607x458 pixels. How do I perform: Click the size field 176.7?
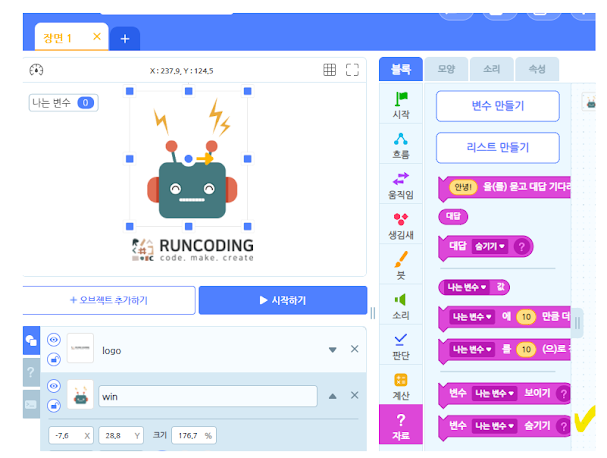[x=194, y=436]
